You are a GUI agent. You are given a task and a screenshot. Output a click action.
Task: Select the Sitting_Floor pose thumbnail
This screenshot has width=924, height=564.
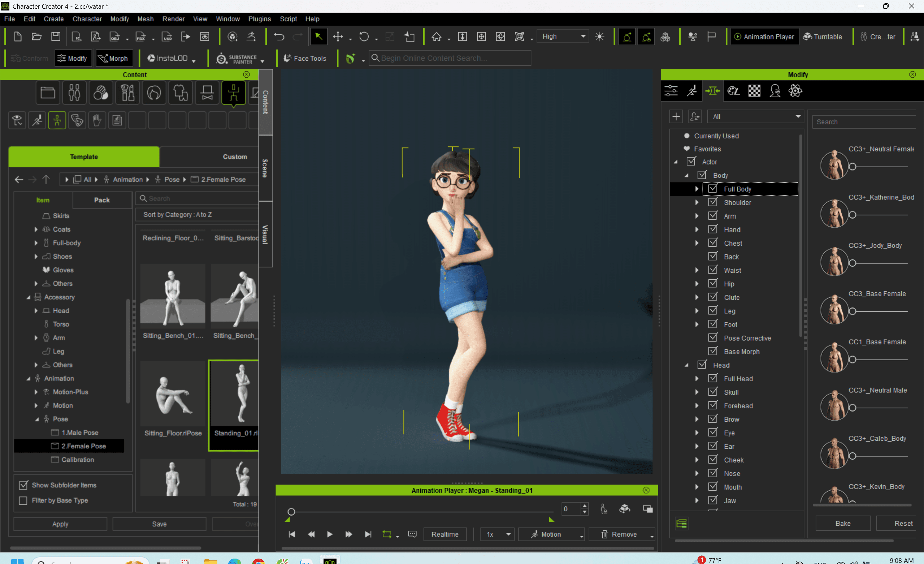173,394
